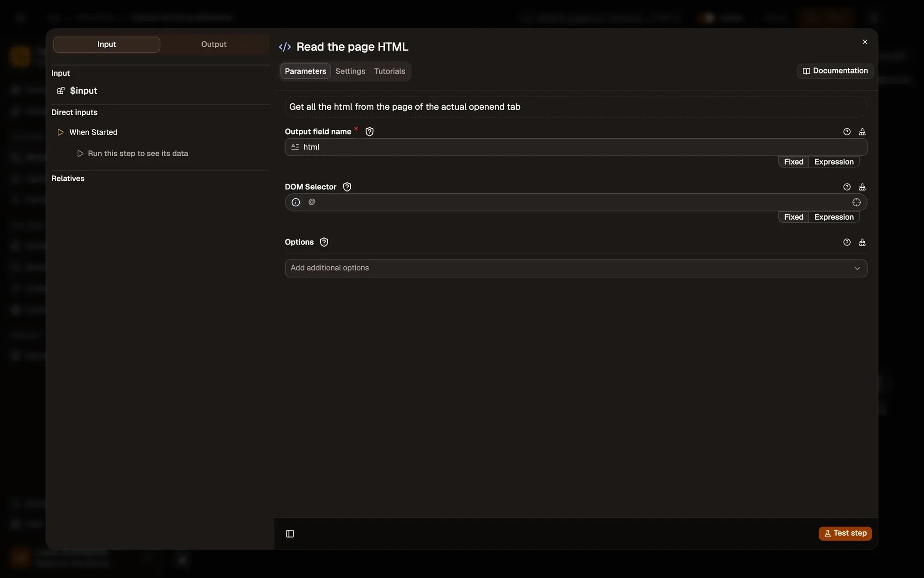Close the Read the page HTML dialog

[x=864, y=42]
